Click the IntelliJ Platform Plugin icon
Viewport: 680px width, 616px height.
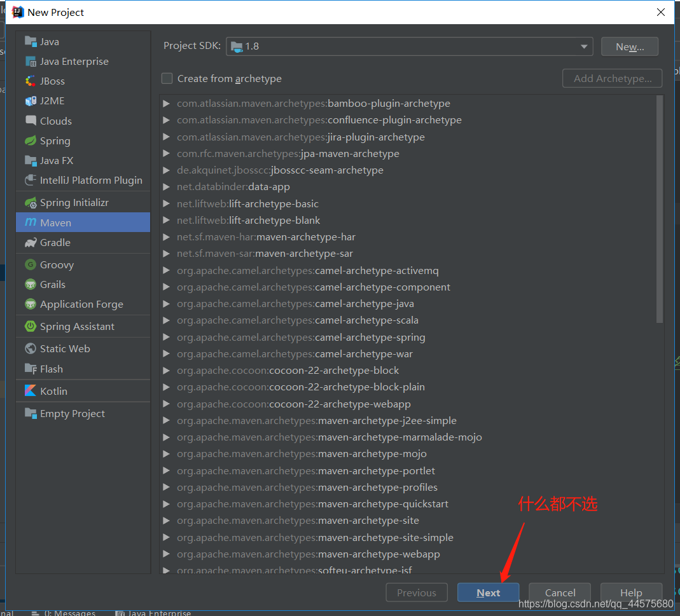click(x=31, y=180)
